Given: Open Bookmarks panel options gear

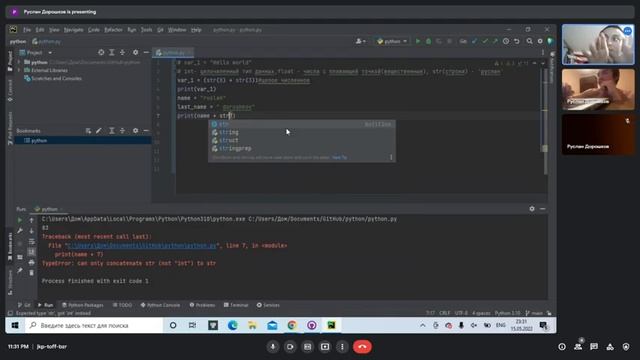Looking at the screenshot, I should click(x=136, y=131).
